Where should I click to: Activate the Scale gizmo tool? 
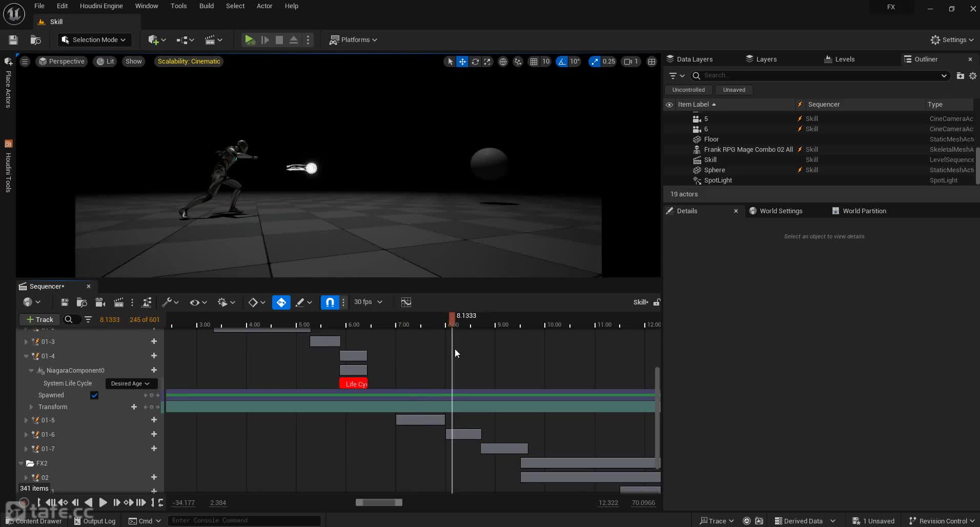pyautogui.click(x=487, y=62)
